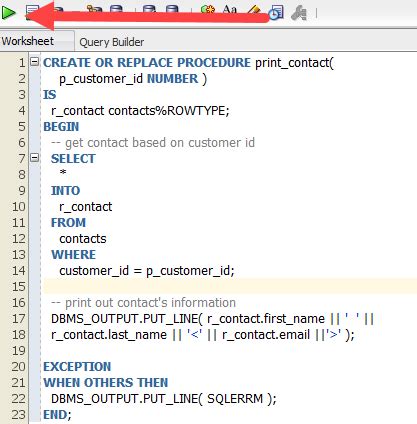Click DBMS_OUTPUT.PUT_LINE on line 17

point(125,319)
